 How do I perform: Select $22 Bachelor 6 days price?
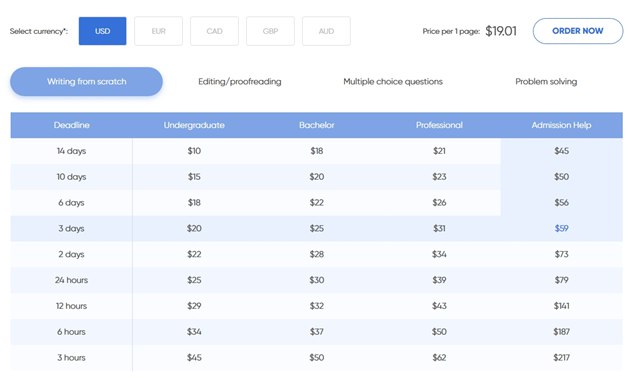(x=316, y=203)
